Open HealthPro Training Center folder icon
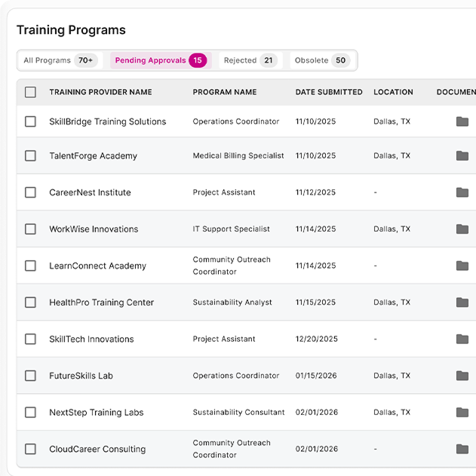Image resolution: width=476 pixels, height=476 pixels. tap(462, 302)
